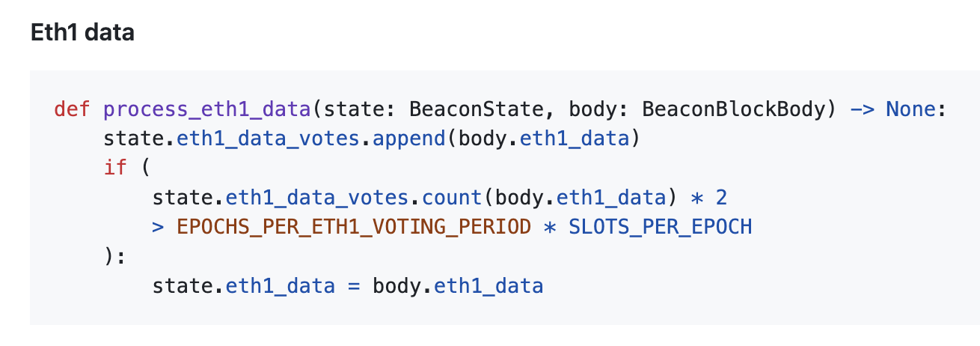The image size is (980, 346).
Task: Click the "count" method call
Action: pos(453,198)
